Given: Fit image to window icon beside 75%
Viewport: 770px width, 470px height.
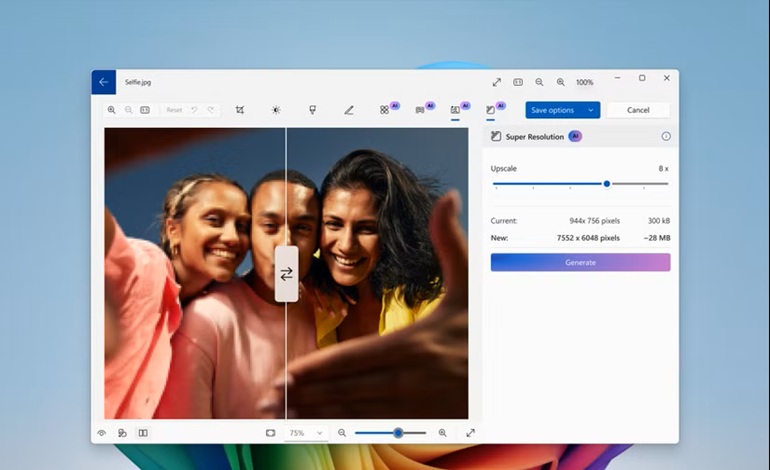Looking at the screenshot, I should [x=271, y=433].
